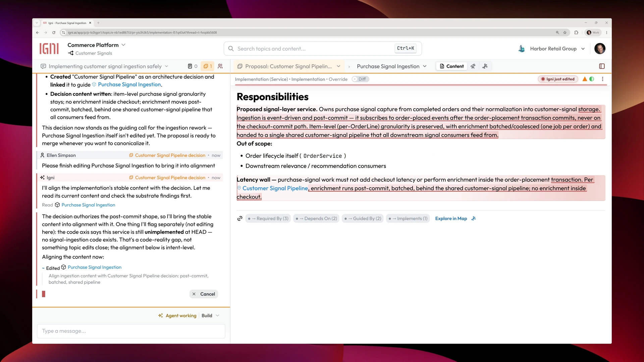Expand the Depends On (2) relations
Image resolution: width=644 pixels, height=362 pixels.
click(316, 219)
